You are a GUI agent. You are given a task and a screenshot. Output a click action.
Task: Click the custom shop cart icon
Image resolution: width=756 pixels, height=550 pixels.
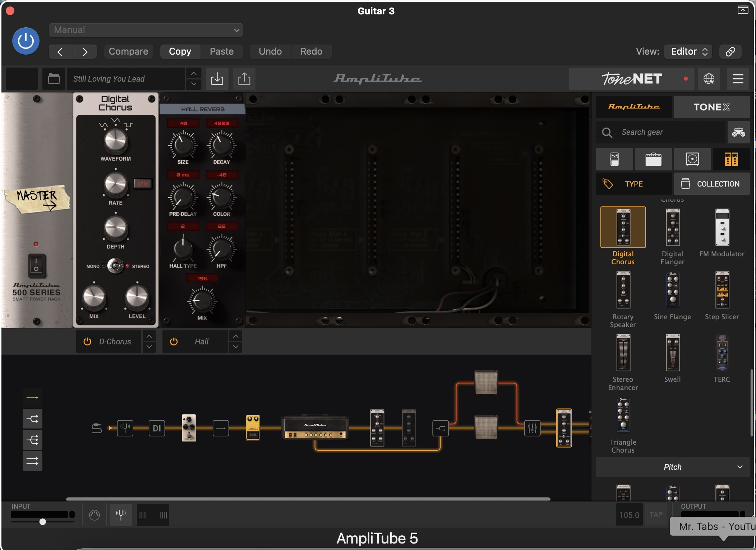pyautogui.click(x=739, y=132)
